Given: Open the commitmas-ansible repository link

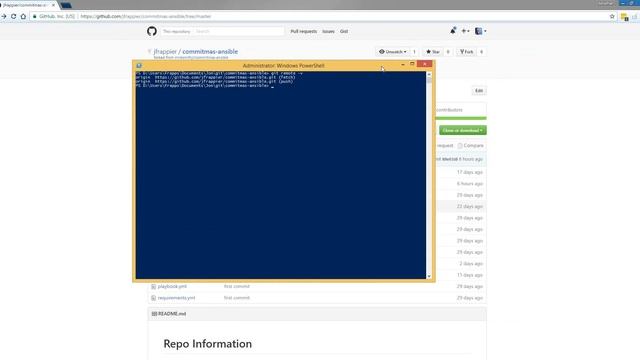Looking at the screenshot, I should [x=210, y=51].
